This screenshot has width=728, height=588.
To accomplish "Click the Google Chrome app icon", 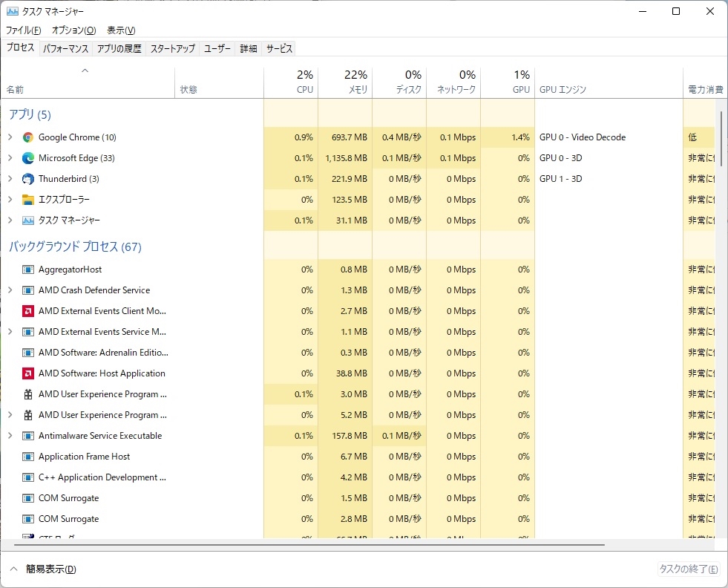I will [28, 137].
